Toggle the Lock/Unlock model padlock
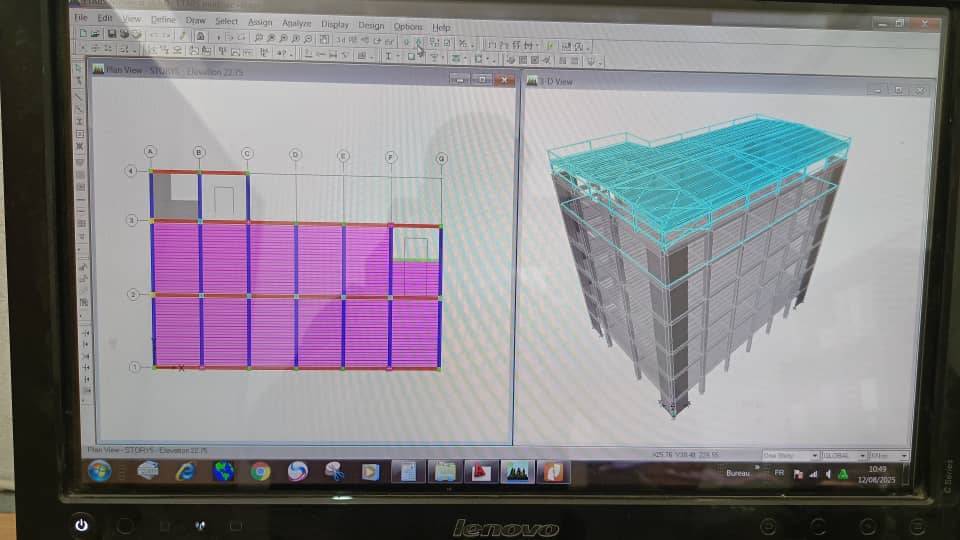The image size is (960, 540). point(200,37)
